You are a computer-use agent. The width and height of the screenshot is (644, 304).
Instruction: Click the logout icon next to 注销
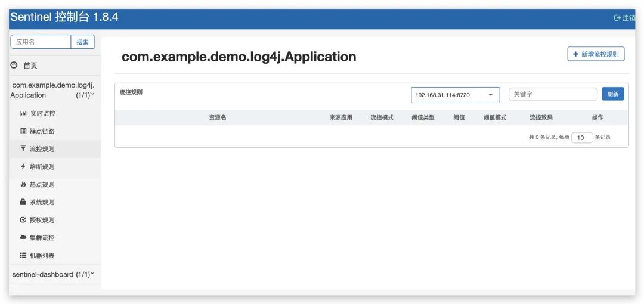[617, 18]
